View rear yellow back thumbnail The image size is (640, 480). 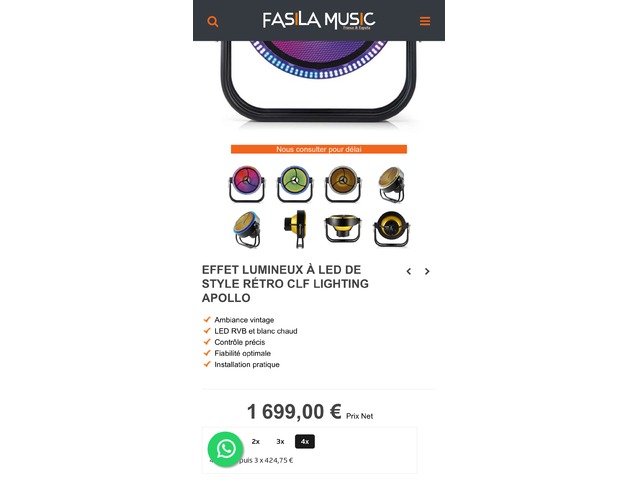(x=391, y=229)
